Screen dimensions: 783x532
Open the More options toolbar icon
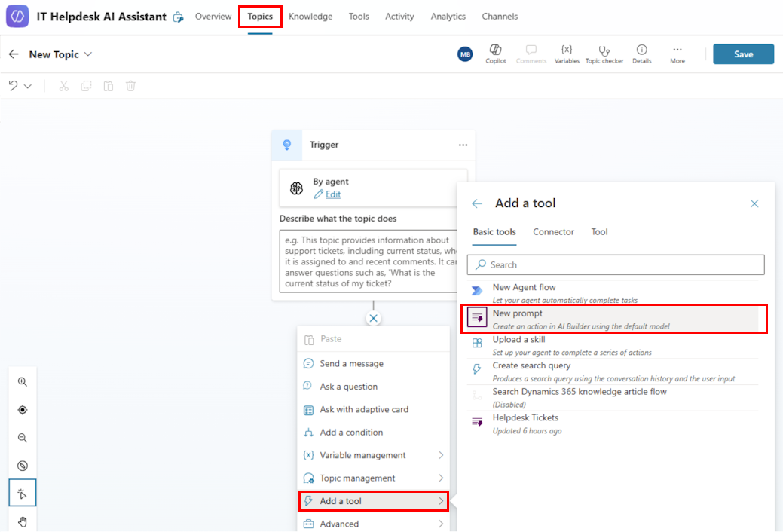(676, 54)
